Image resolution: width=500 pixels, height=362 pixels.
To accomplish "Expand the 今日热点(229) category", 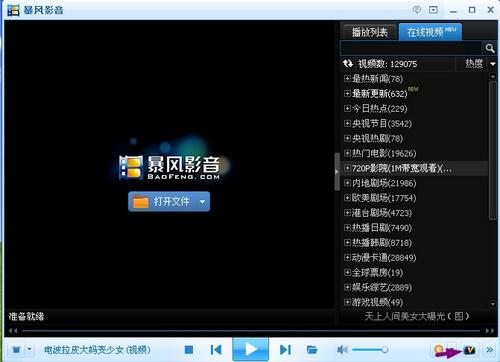I will click(347, 108).
